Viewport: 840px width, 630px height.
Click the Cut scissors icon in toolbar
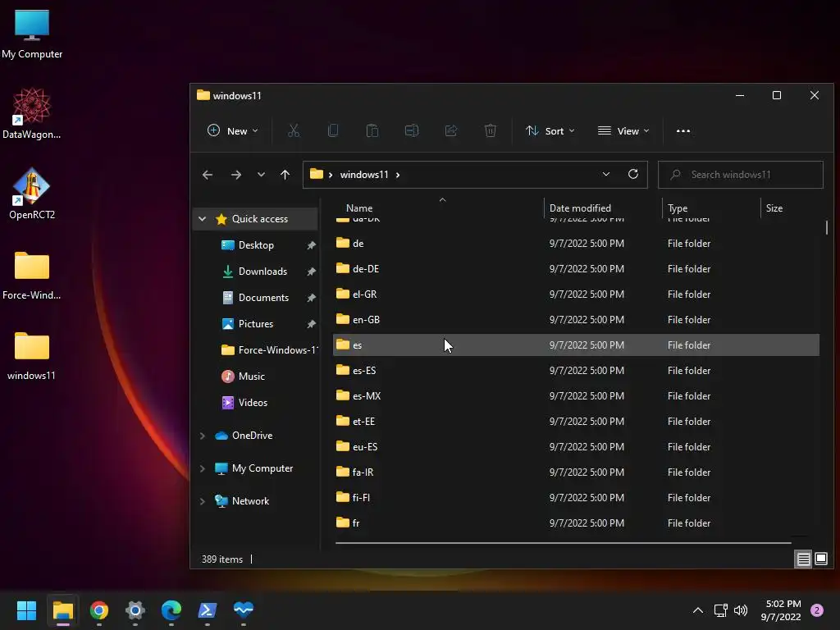[x=294, y=130]
